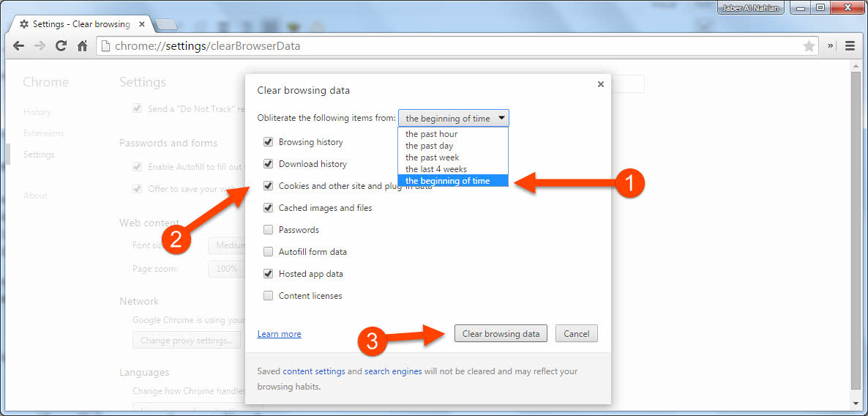Enable the Autofill form data checkbox

[x=269, y=251]
